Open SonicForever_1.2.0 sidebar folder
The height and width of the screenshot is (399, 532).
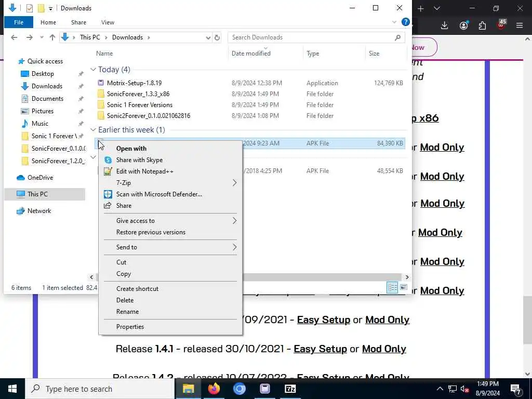[57, 161]
